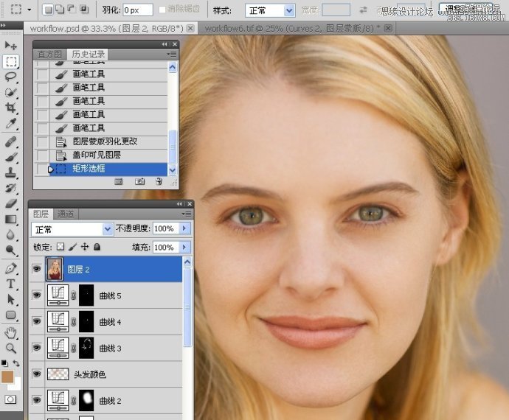Toggle the 消除锯齿 anti-alias checkbox
This screenshot has height=420, width=509.
tap(162, 10)
